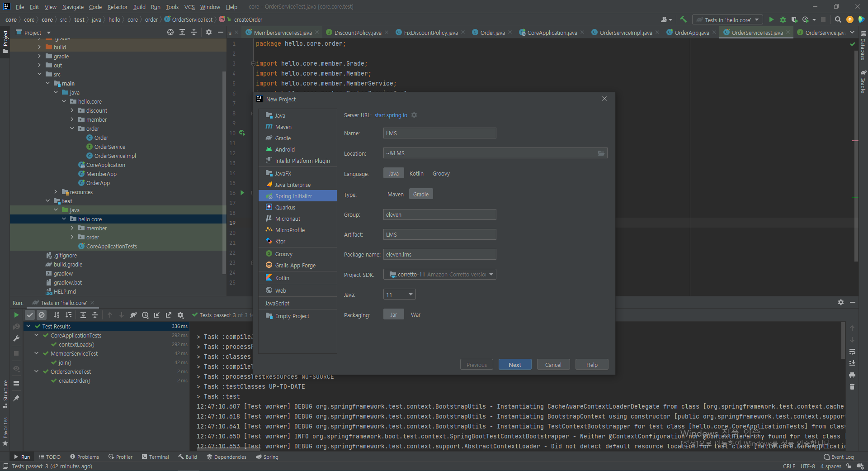This screenshot has width=868, height=471.
Task: Open Project panel settings gear
Action: (208, 32)
